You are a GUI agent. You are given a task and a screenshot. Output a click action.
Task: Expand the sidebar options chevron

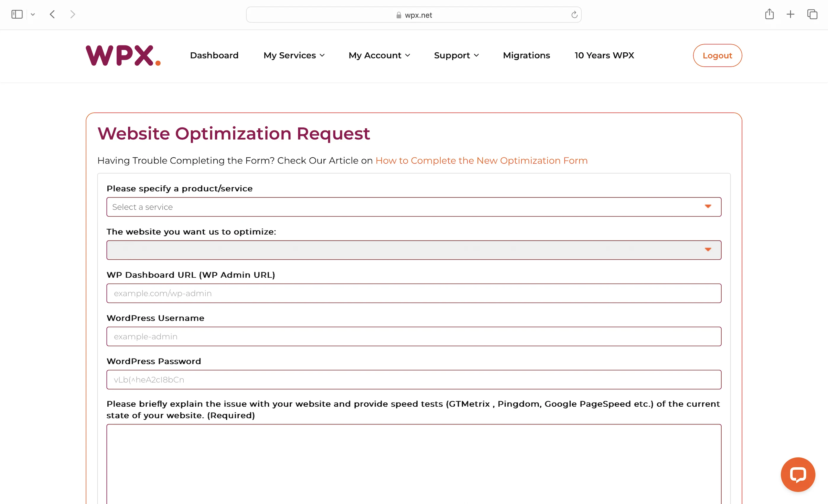33,14
